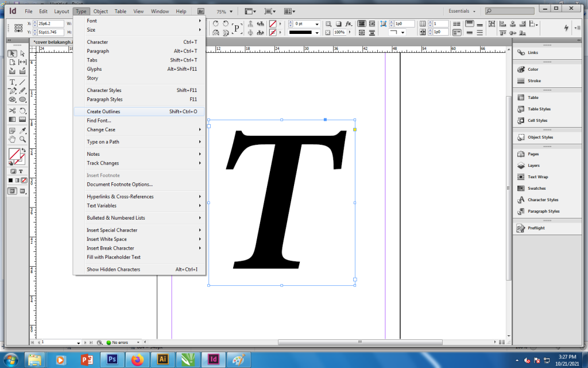This screenshot has width=588, height=368.
Task: Select the Type tool
Action: tap(11, 82)
